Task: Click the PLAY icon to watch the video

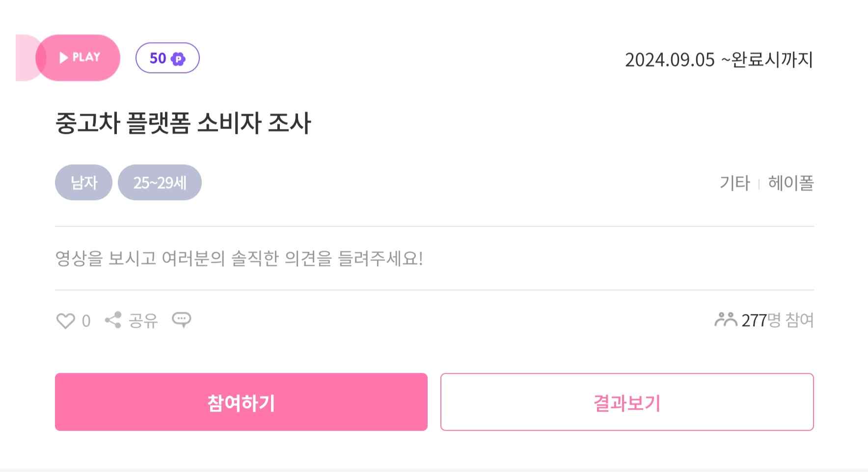Action: tap(79, 57)
